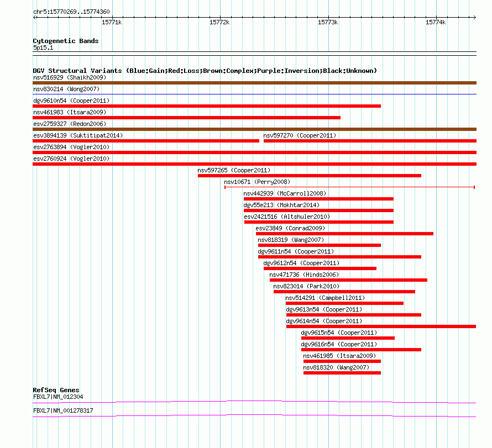Click the red esv2421516 loss bar
Screen dimensions: 492x448
319,222
